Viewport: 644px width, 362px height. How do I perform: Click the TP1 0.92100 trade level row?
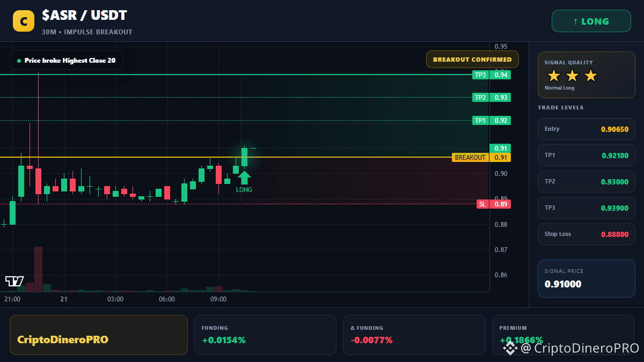587,155
